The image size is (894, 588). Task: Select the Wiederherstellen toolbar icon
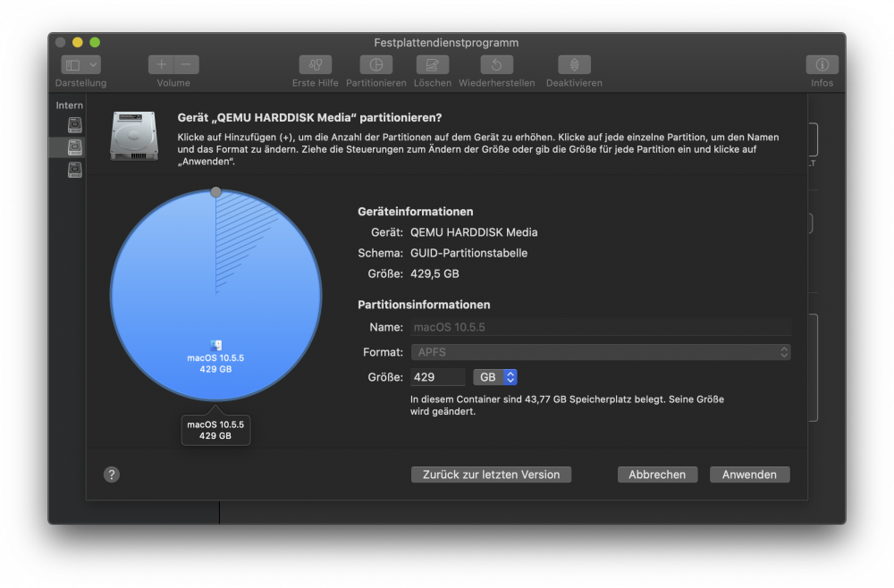[496, 65]
